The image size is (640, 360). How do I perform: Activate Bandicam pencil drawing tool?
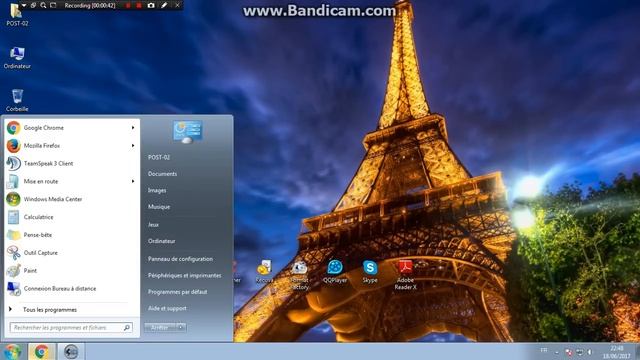coord(164,5)
